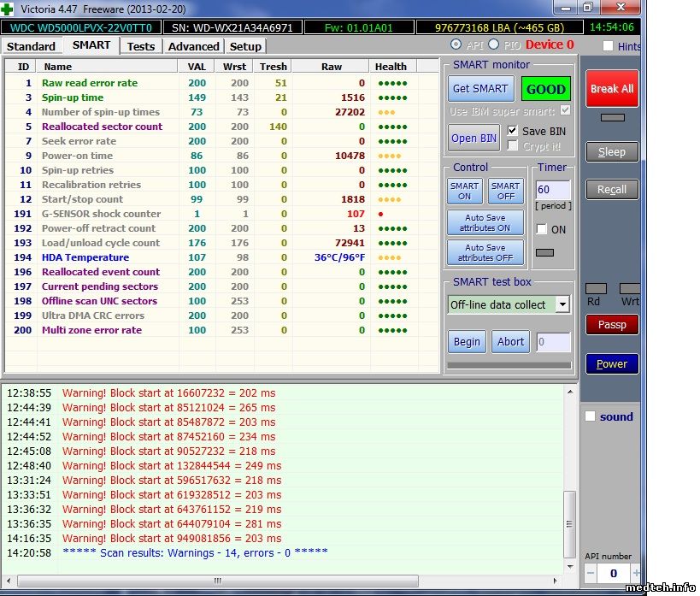
Task: Click Auto Save attributes ON
Action: [485, 223]
